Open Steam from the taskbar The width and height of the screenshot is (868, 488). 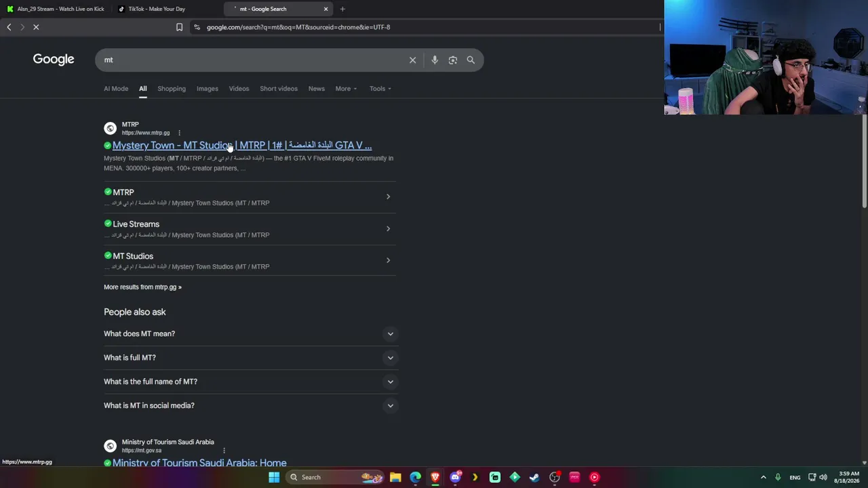coord(535,477)
